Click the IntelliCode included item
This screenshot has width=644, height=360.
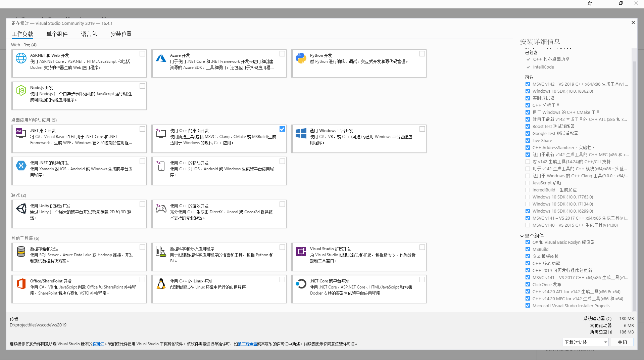543,67
